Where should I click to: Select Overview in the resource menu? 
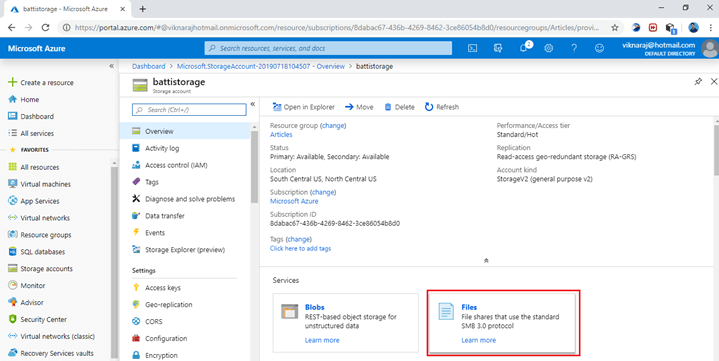pyautogui.click(x=185, y=132)
